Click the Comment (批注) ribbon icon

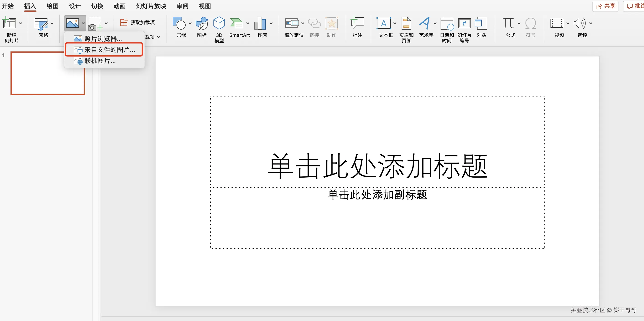click(x=357, y=23)
